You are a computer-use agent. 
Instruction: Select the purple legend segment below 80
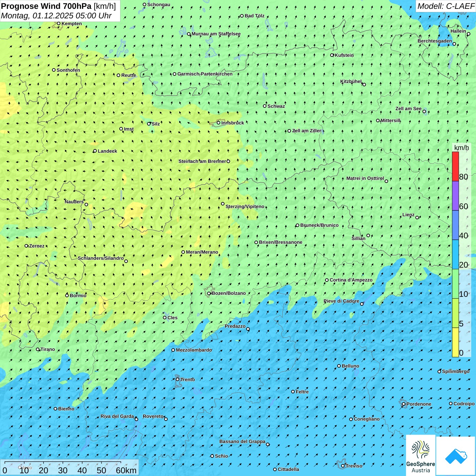pyautogui.click(x=455, y=196)
